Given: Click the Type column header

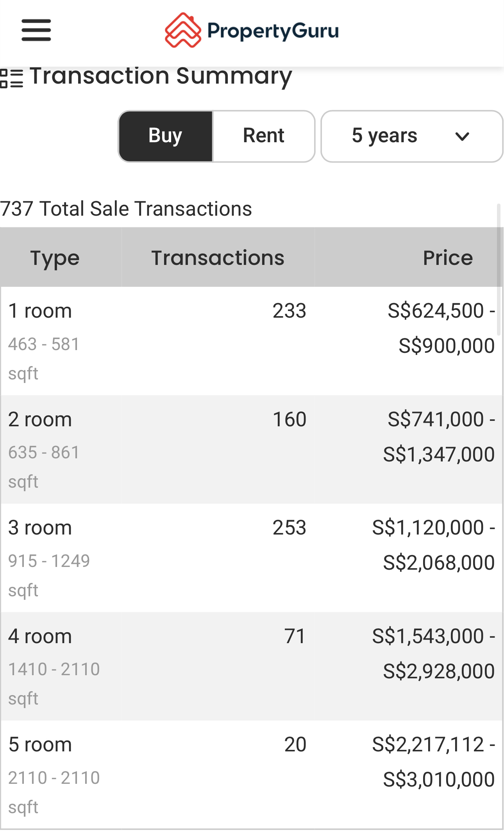Looking at the screenshot, I should point(55,258).
